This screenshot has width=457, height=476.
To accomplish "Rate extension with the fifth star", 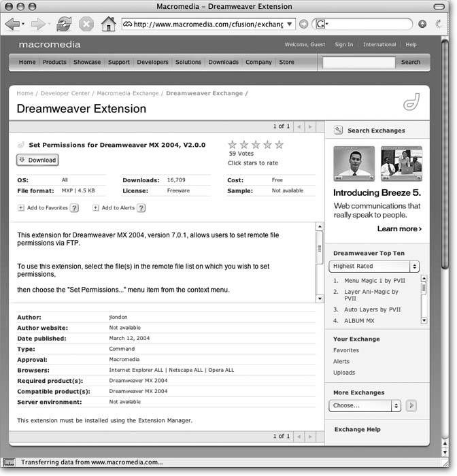I will click(279, 145).
